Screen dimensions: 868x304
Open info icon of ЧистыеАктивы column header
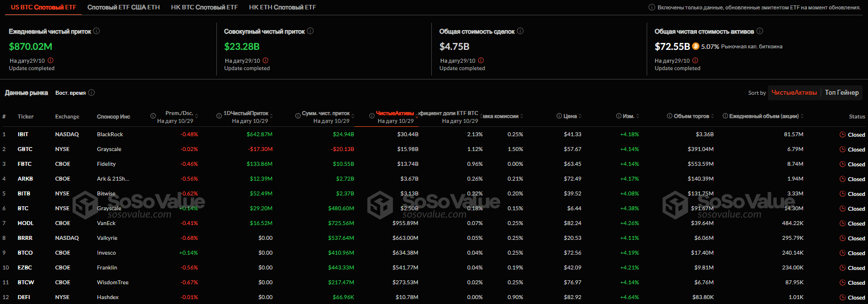[x=372, y=116]
